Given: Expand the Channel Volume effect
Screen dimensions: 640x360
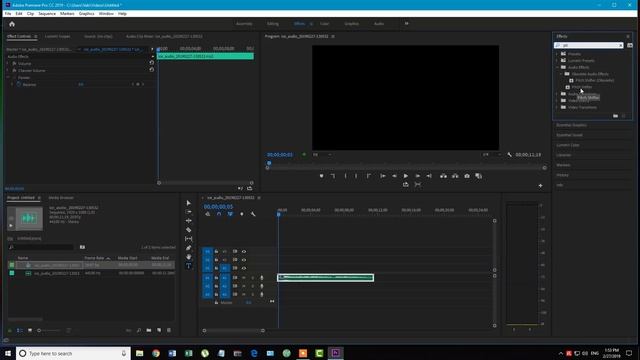Looking at the screenshot, I should (x=8, y=71).
